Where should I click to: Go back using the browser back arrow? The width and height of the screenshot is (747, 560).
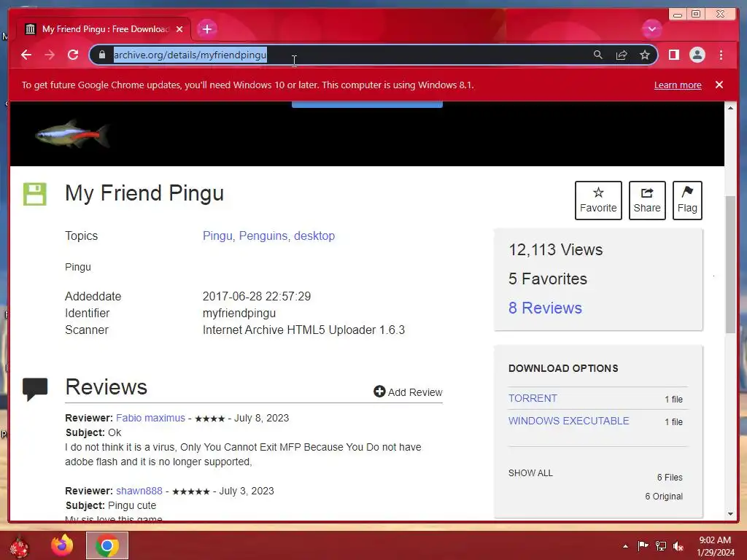point(26,55)
